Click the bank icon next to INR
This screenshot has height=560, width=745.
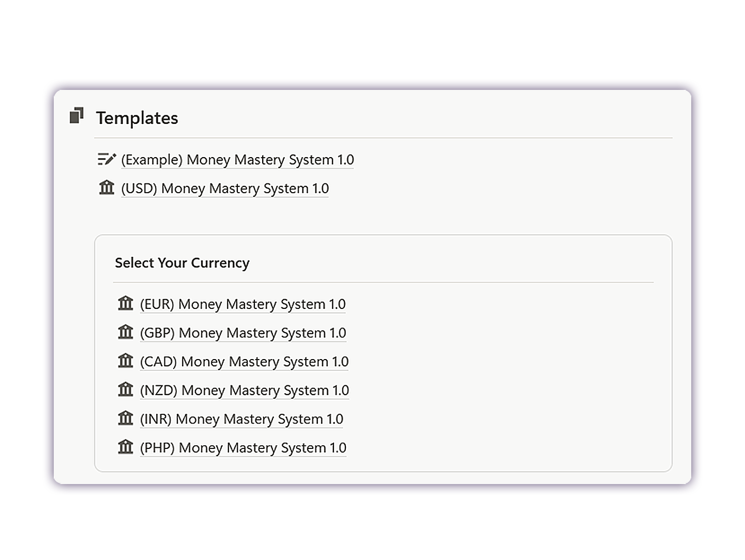click(126, 418)
